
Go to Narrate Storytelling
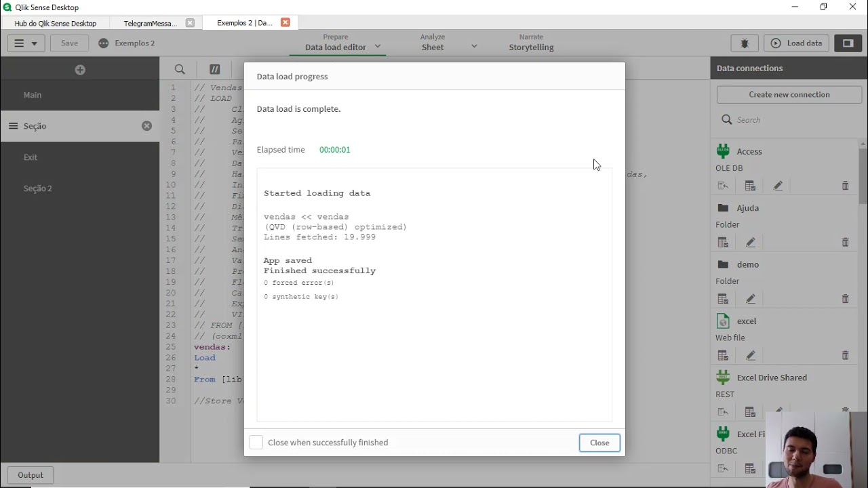click(531, 42)
